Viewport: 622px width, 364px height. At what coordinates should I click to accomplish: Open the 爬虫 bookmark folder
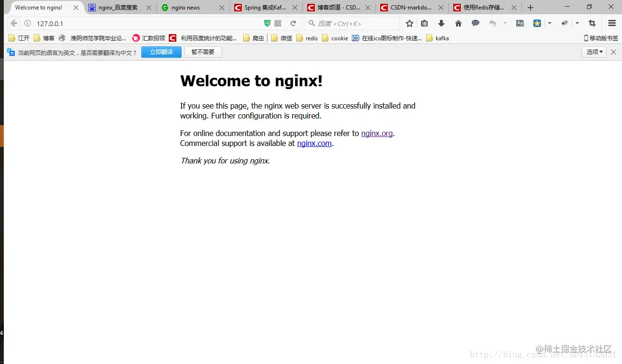253,38
